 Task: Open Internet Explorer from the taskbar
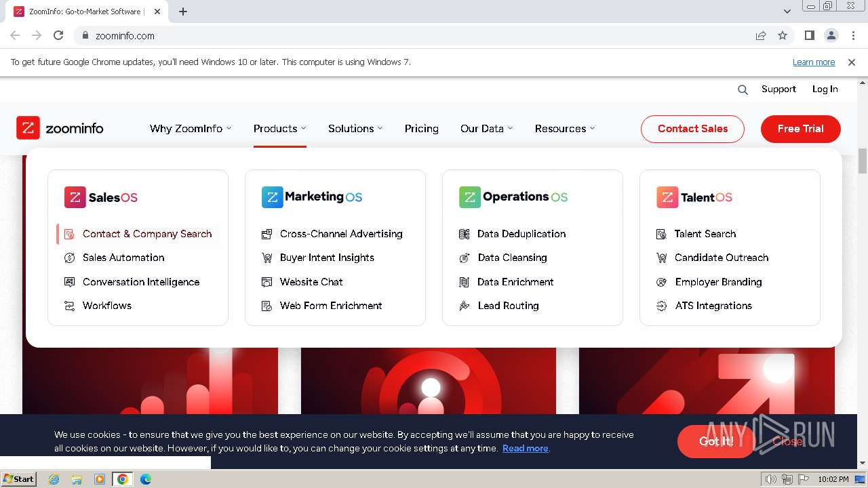click(54, 479)
